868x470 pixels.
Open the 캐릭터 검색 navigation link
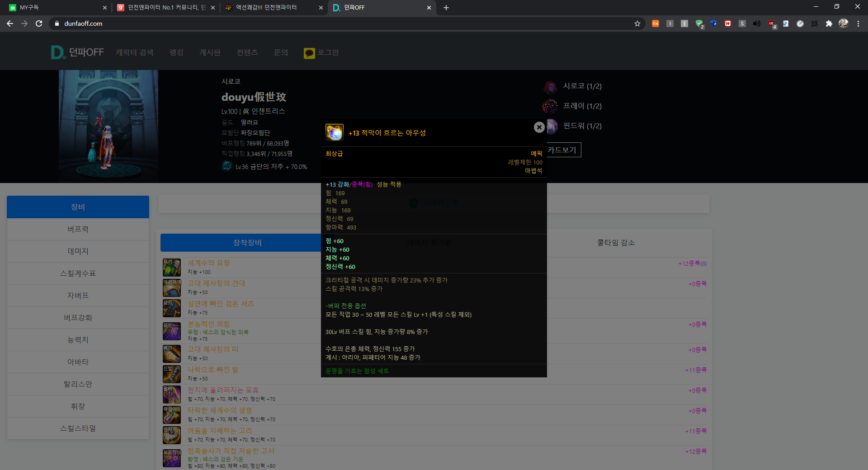[134, 52]
